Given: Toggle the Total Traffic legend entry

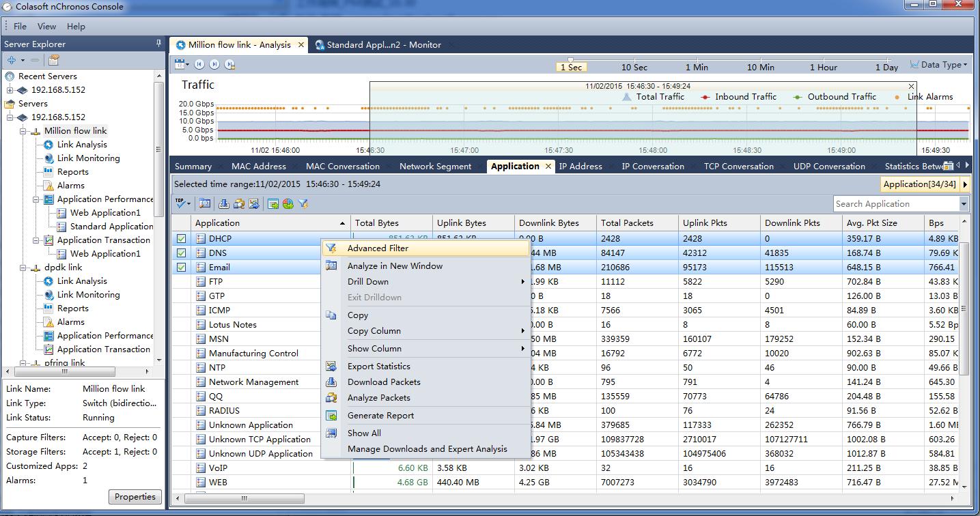Looking at the screenshot, I should click(653, 97).
